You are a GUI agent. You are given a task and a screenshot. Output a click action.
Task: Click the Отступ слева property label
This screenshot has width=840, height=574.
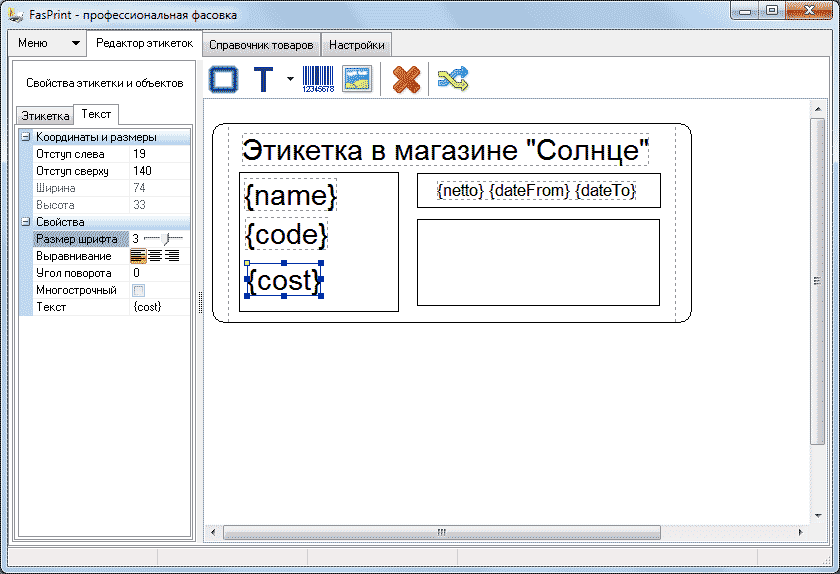pyautogui.click(x=70, y=154)
